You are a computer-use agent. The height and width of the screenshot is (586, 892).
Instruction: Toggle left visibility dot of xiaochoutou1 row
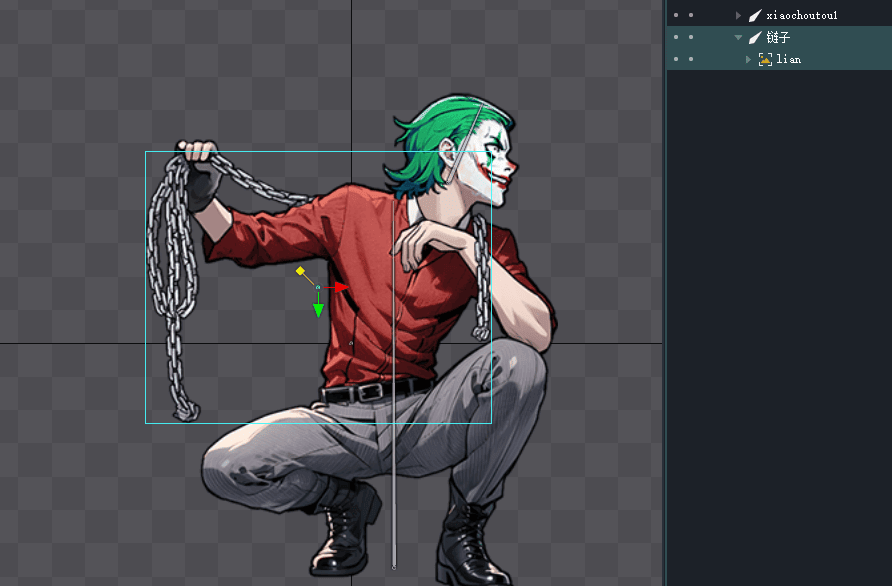(x=676, y=16)
